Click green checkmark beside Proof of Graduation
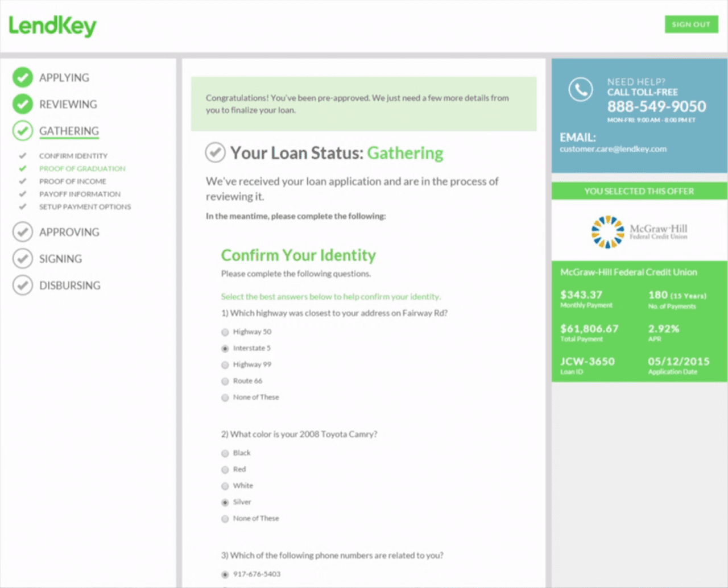 [23, 168]
